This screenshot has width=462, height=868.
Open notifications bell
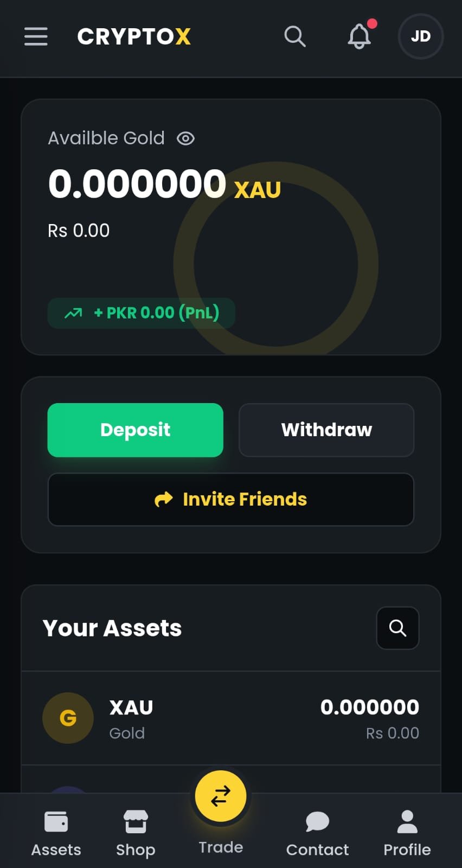359,36
